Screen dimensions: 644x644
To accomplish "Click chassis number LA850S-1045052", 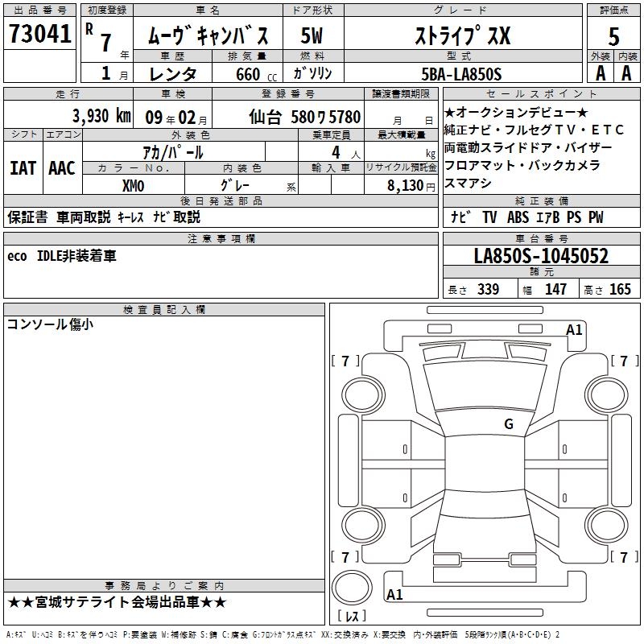I will (x=541, y=256).
